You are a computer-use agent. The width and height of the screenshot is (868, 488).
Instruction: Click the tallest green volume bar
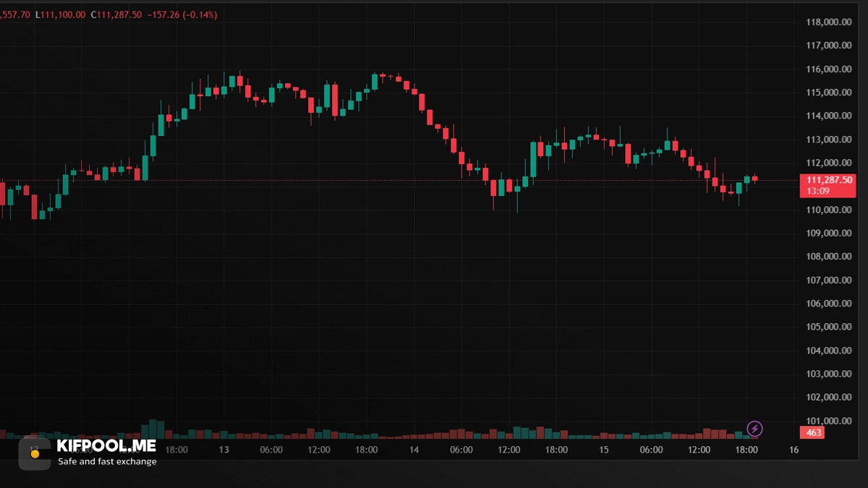[x=153, y=429]
